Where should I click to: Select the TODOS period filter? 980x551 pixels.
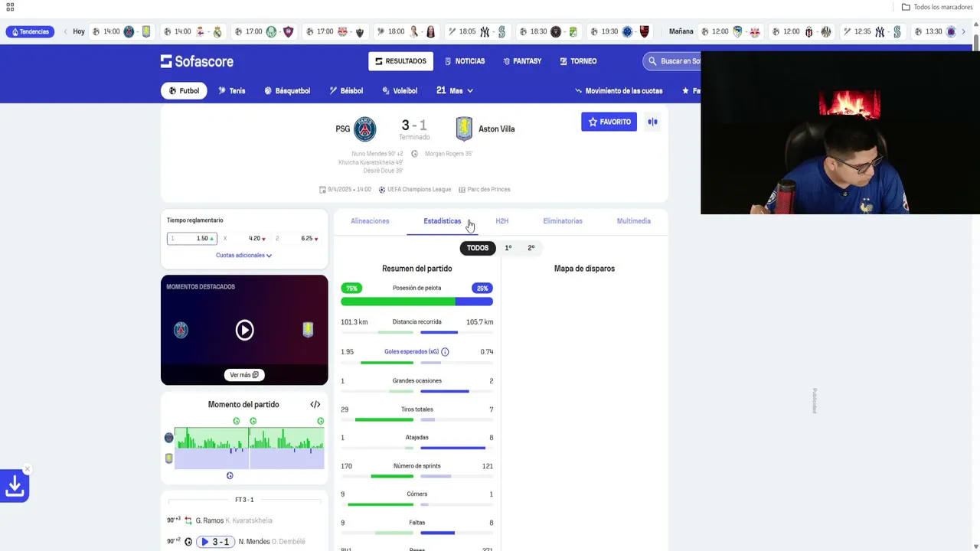tap(478, 248)
